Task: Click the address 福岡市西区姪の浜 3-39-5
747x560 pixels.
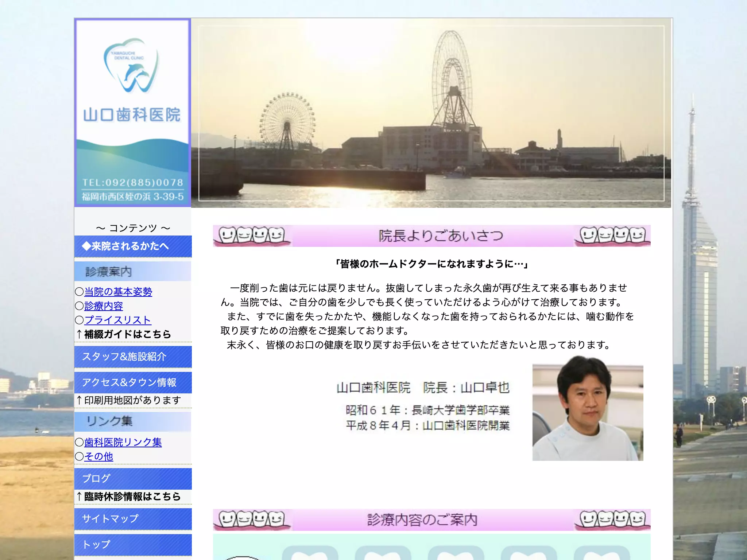Action: point(133,197)
